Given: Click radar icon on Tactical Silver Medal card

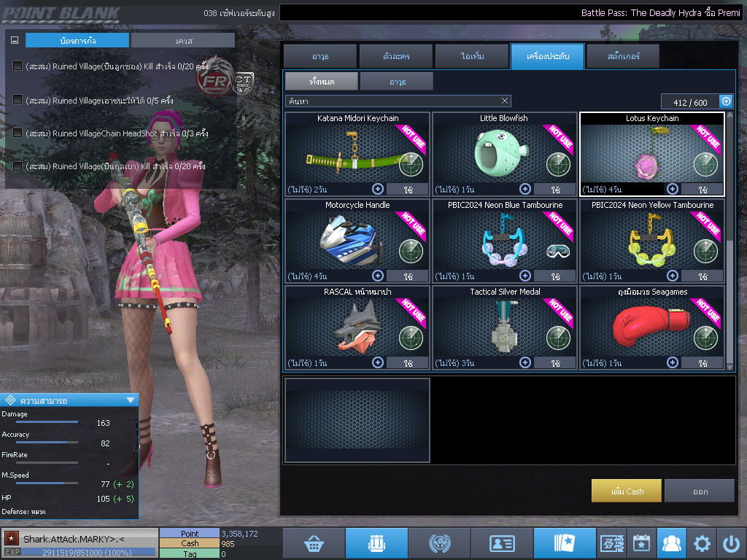Looking at the screenshot, I should 558,338.
